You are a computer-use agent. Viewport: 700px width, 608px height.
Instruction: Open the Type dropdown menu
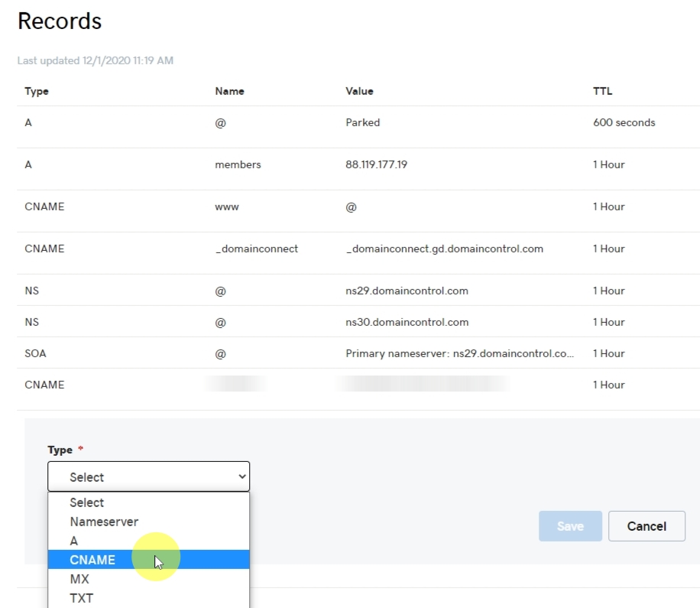coord(148,476)
